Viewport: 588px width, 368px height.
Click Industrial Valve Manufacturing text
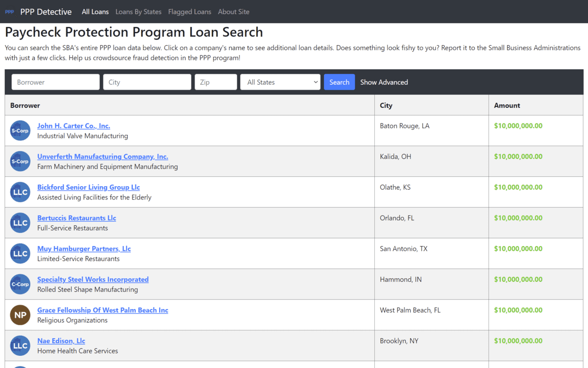pos(82,136)
